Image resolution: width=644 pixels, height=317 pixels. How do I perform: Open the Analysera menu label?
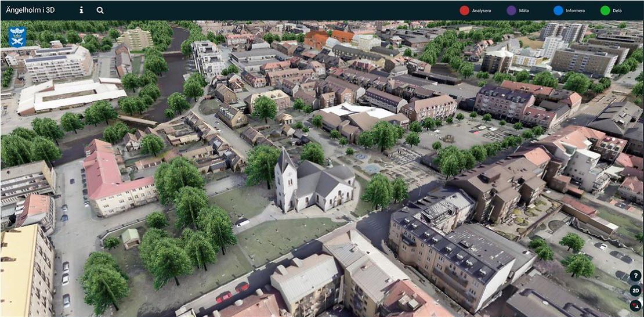[x=482, y=10]
